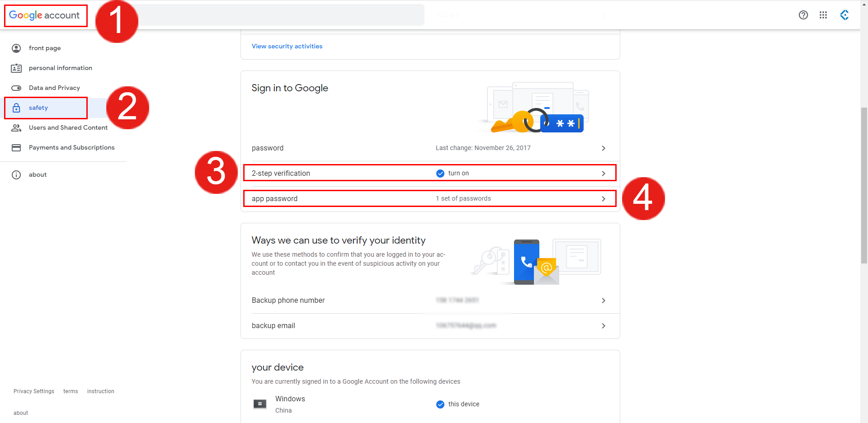
Task: Expand the app password row chevron
Action: [x=604, y=199]
